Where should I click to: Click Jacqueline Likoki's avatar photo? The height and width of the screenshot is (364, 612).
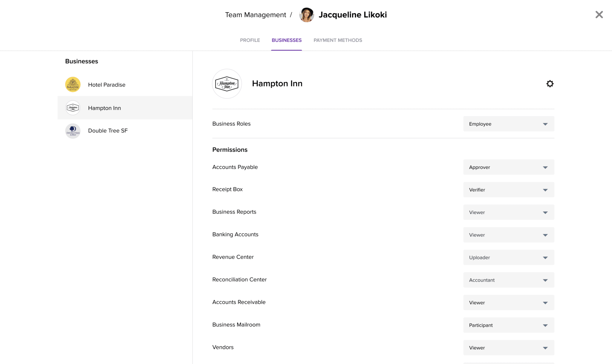306,15
